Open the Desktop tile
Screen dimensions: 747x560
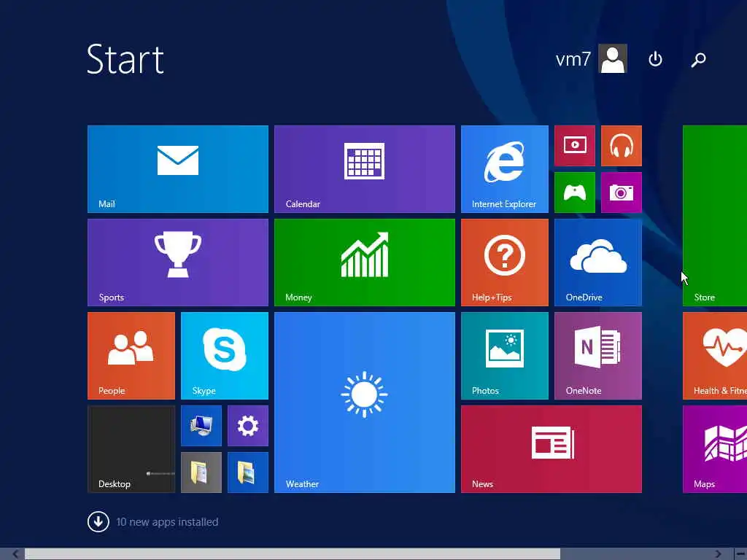click(131, 449)
